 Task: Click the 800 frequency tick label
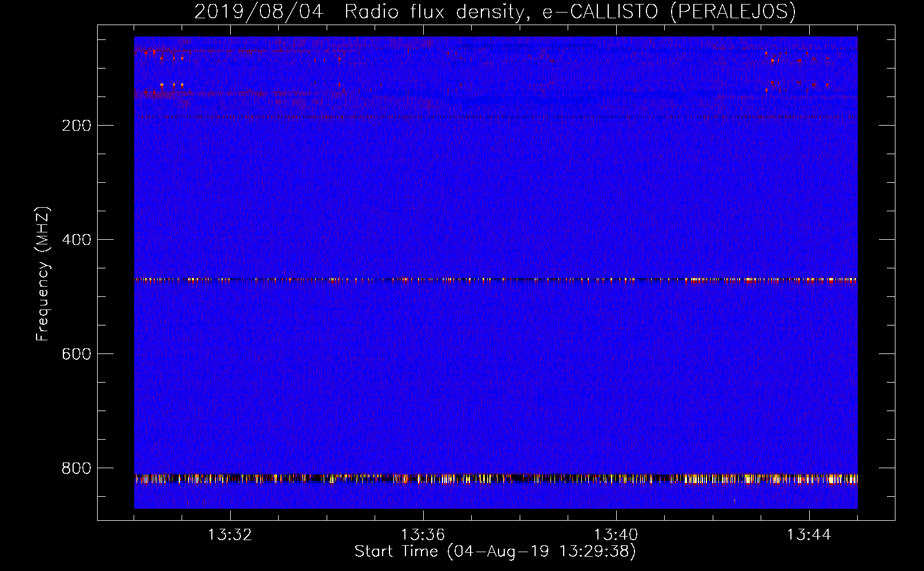[77, 468]
